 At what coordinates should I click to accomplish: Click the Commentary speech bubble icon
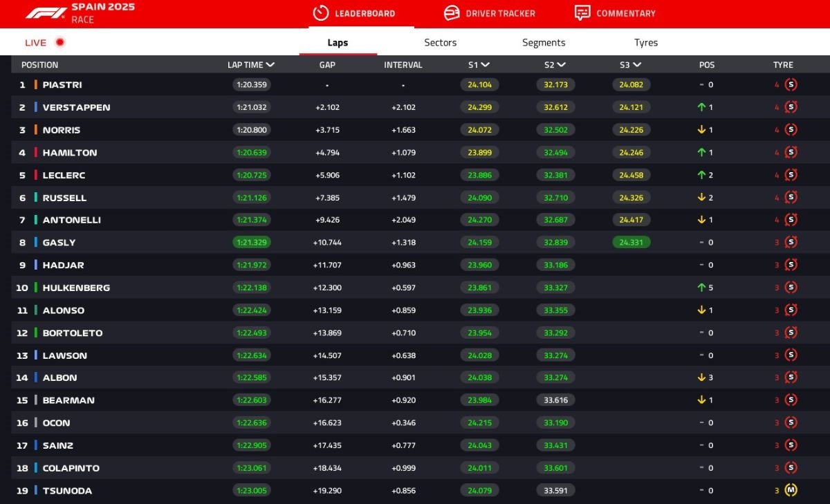click(x=582, y=13)
